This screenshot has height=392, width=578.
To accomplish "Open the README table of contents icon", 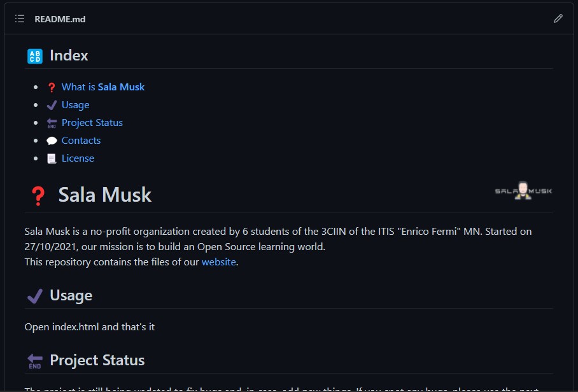I will [20, 19].
